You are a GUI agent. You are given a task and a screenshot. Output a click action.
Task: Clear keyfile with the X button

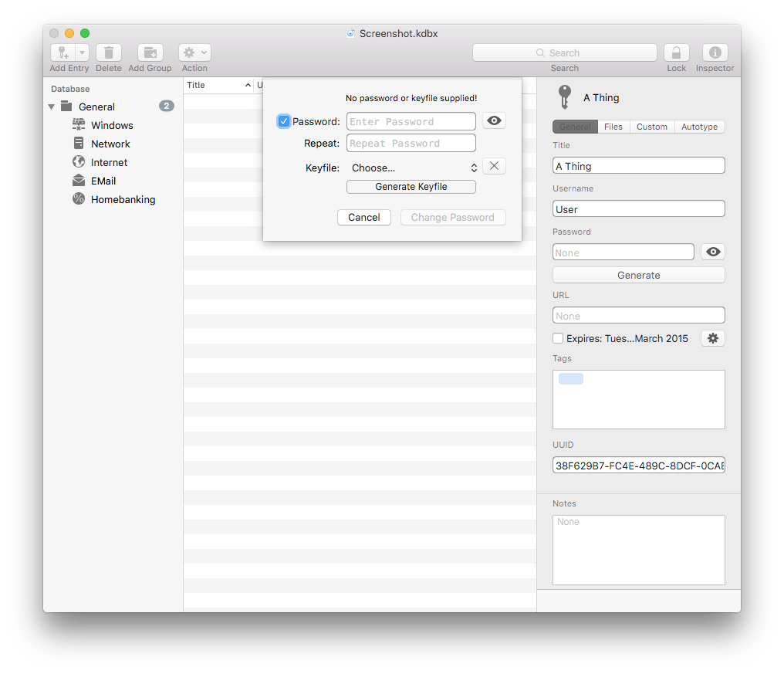pyautogui.click(x=494, y=166)
